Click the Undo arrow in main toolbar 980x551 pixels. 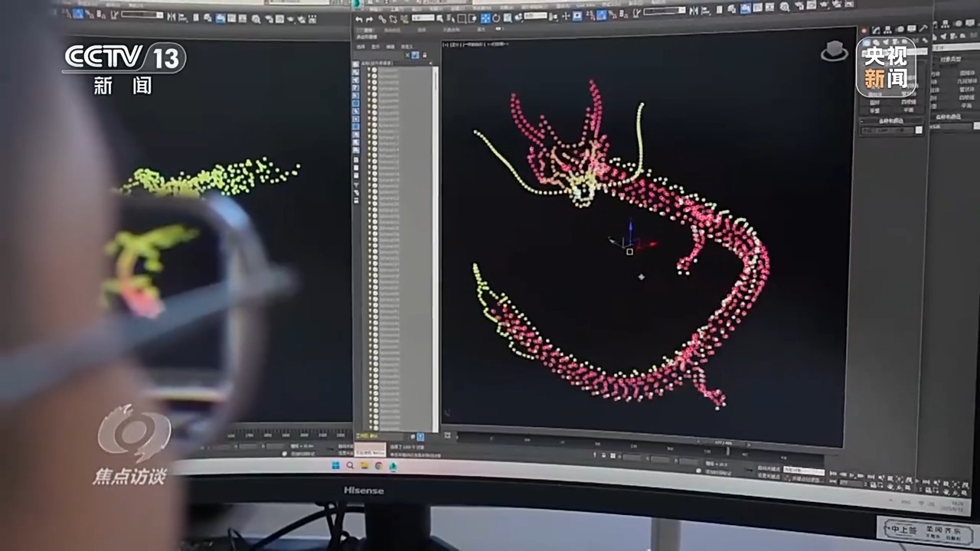coord(358,18)
